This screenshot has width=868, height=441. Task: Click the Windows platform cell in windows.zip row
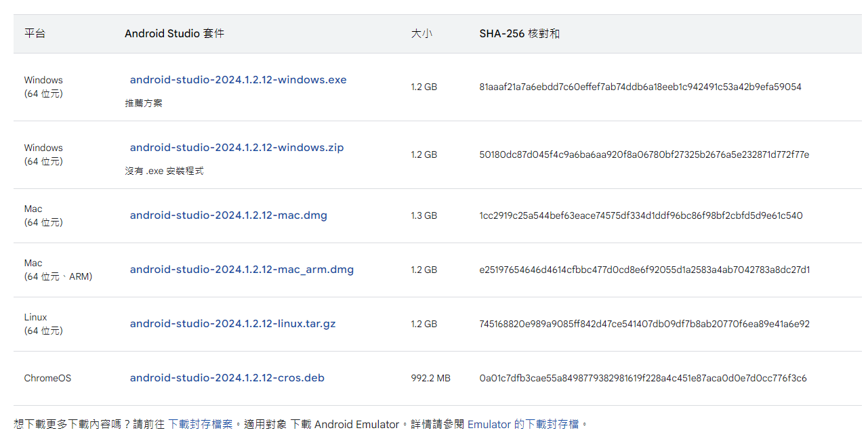[43, 154]
